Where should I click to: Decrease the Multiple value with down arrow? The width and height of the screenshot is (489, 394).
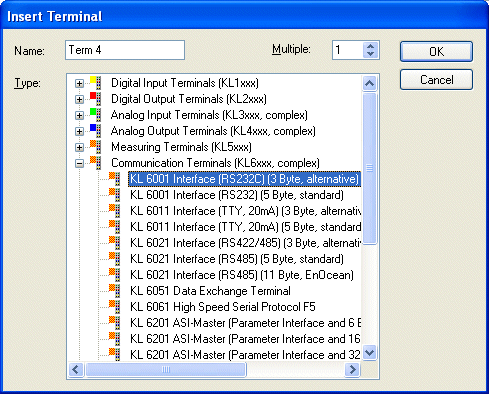point(370,54)
